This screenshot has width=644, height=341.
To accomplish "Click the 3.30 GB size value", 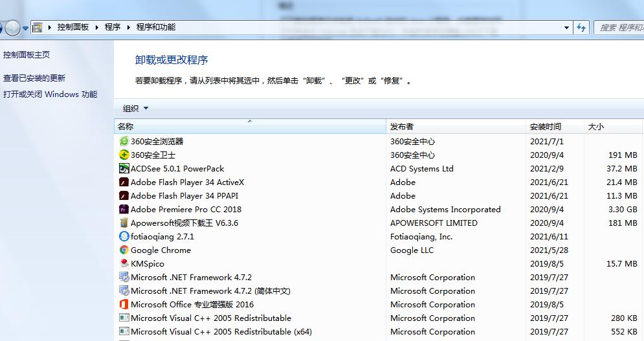I will [623, 209].
